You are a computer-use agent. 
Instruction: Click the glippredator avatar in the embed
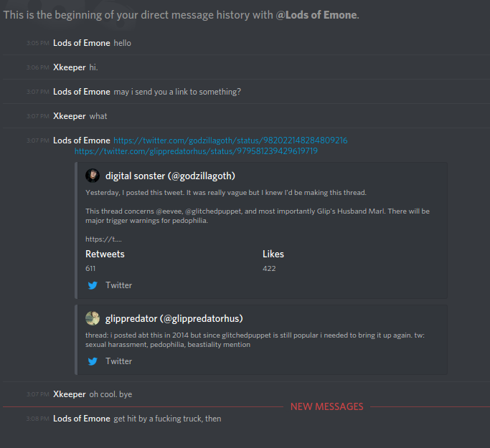pos(93,318)
